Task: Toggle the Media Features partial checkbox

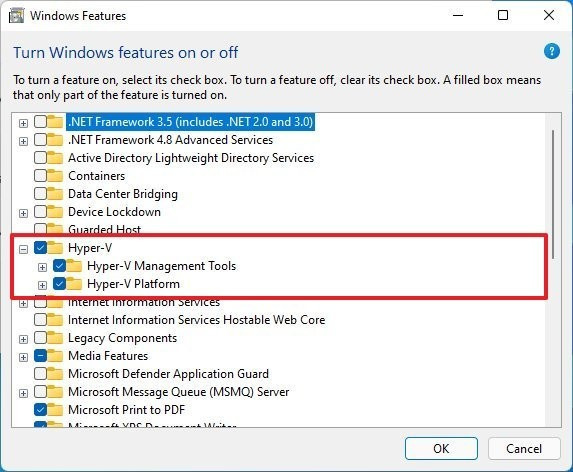Action: (x=40, y=355)
